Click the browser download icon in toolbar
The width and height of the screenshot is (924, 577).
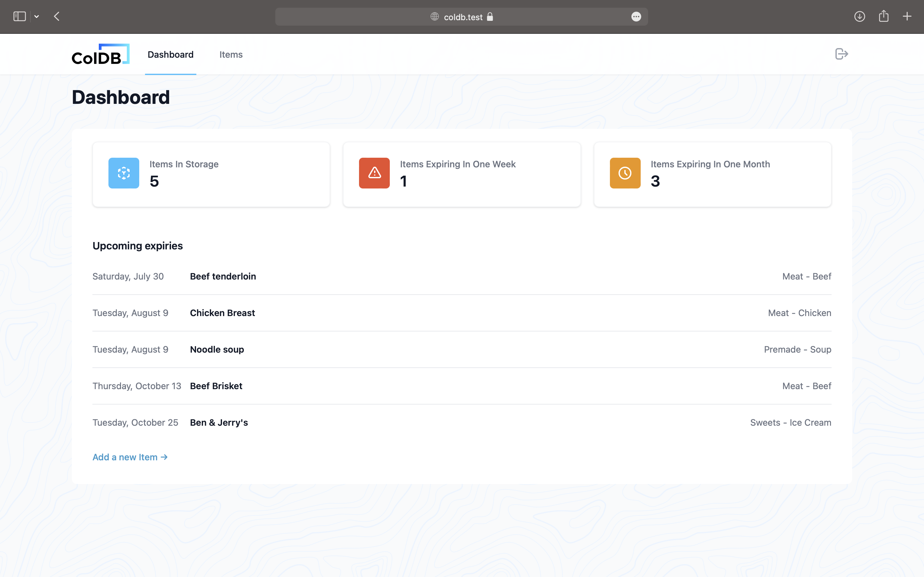click(x=860, y=17)
